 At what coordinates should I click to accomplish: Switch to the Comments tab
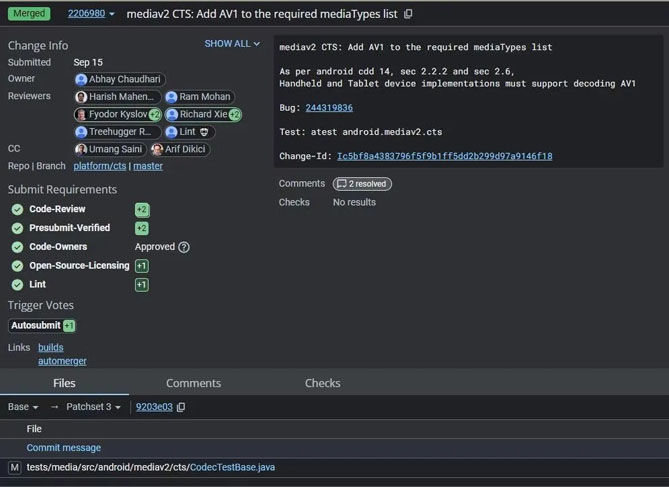coord(193,383)
